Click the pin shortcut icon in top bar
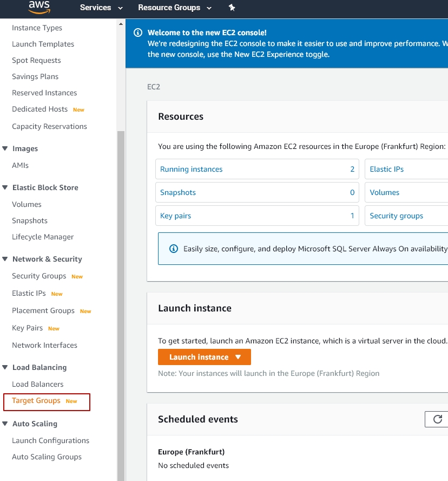 click(232, 8)
